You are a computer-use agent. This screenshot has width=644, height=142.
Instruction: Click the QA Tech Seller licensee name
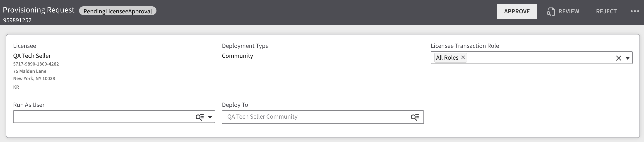click(x=32, y=56)
